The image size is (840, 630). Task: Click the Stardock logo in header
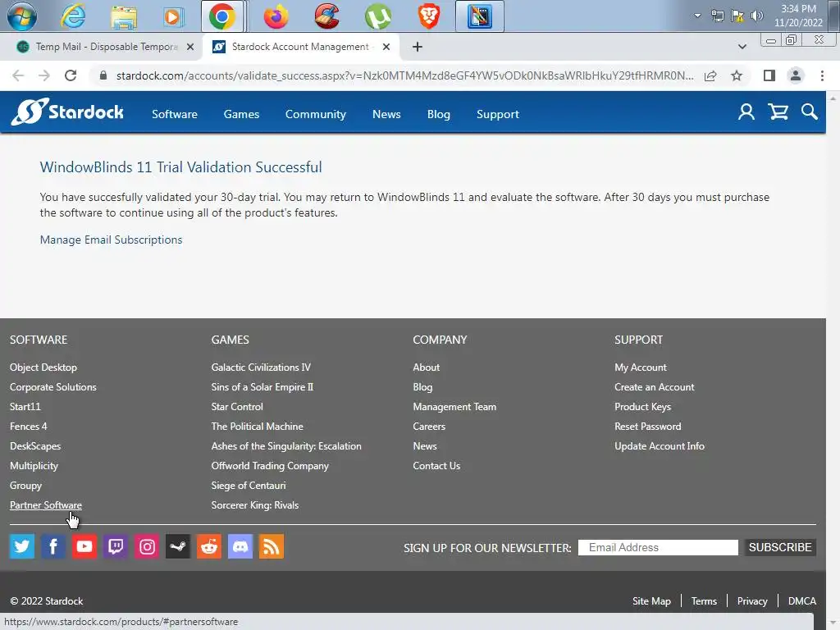click(67, 112)
